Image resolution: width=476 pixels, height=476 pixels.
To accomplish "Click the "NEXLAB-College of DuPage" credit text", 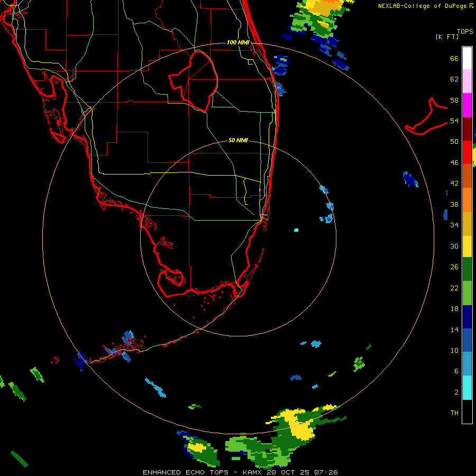I will pyautogui.click(x=423, y=6).
